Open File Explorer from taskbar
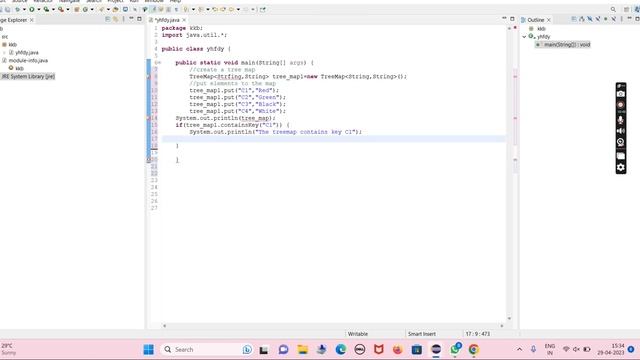The height and width of the screenshot is (360, 640). 302,349
